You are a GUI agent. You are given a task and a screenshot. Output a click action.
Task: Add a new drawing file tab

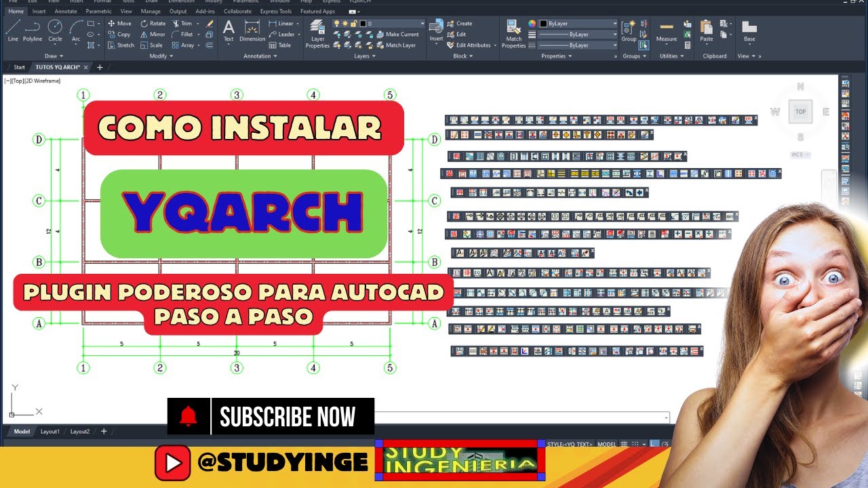(100, 67)
